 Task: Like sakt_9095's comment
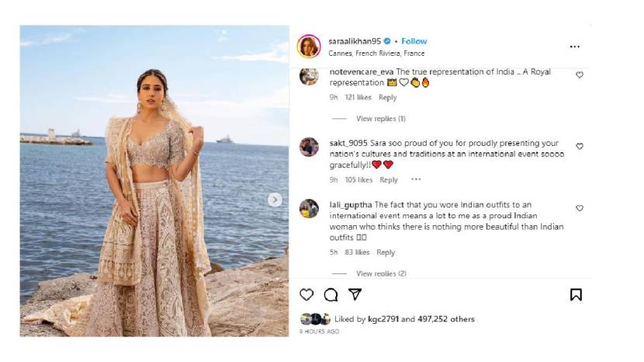point(580,146)
